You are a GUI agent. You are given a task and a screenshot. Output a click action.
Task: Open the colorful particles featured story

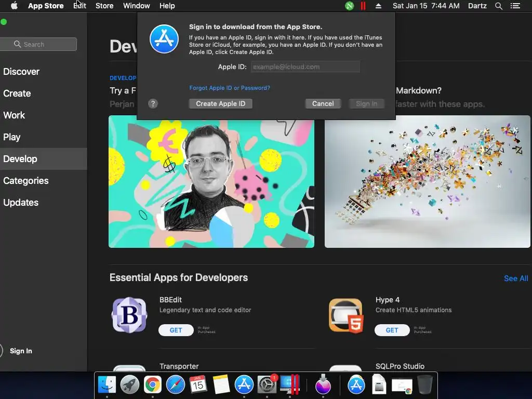428,181
